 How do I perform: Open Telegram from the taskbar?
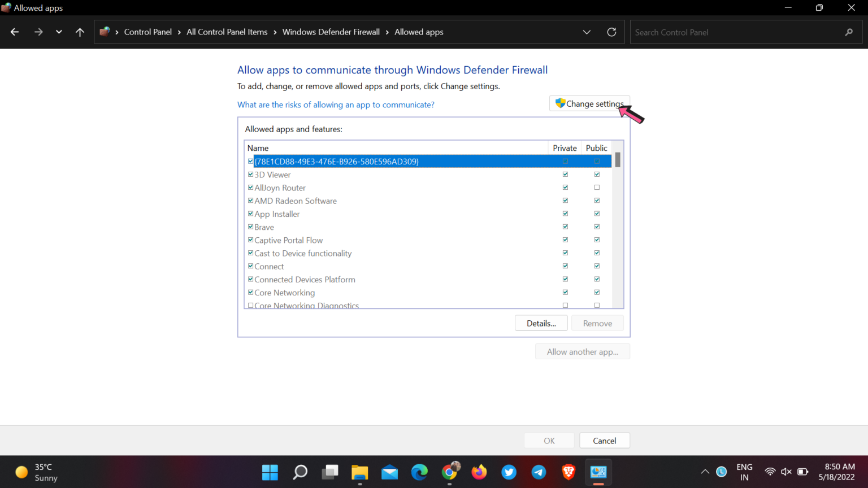tap(538, 472)
